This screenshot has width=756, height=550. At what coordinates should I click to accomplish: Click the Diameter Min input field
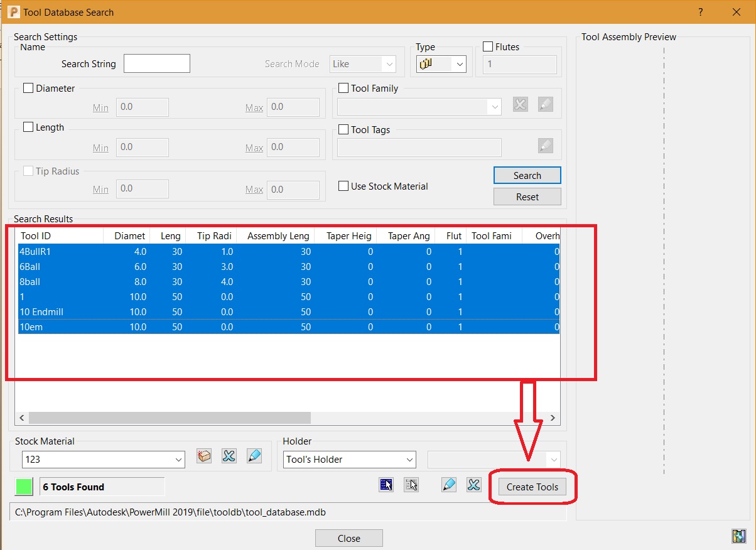click(x=143, y=107)
